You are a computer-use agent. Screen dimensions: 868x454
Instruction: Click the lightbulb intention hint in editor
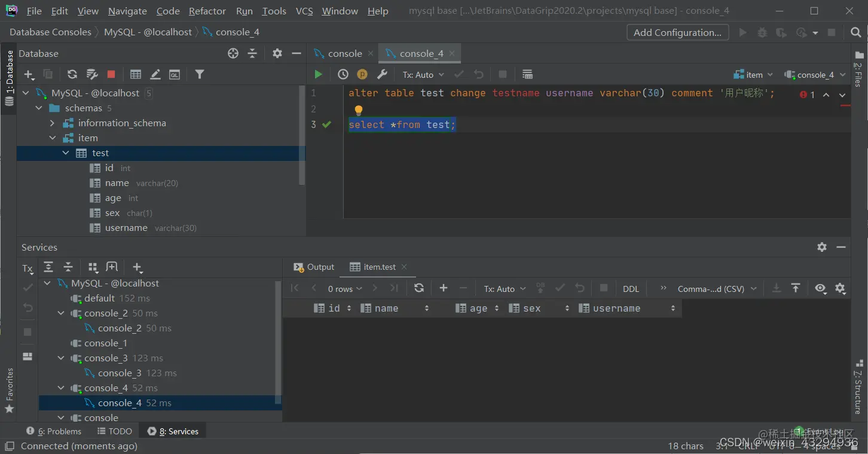(x=359, y=110)
